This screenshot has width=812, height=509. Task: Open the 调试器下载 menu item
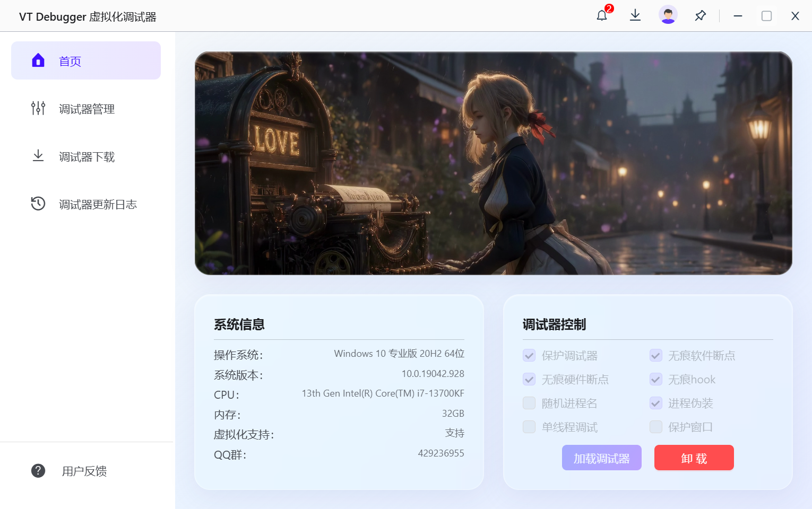coord(86,156)
